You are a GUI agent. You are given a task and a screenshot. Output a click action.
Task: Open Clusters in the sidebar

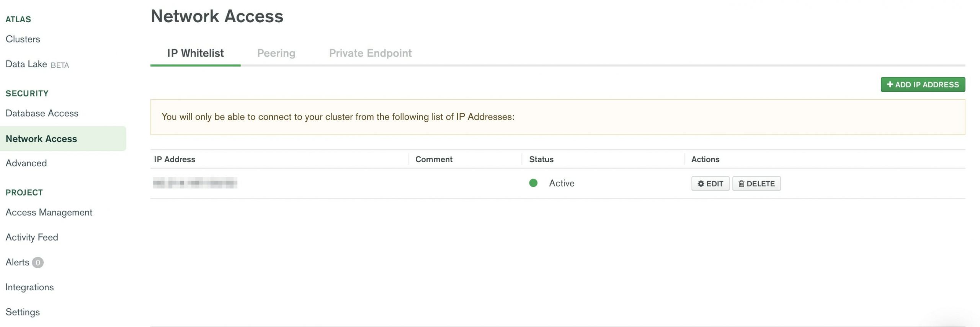[23, 39]
